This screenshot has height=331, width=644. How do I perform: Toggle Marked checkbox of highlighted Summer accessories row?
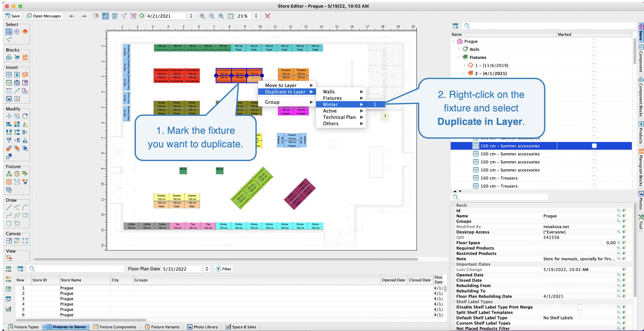594,146
